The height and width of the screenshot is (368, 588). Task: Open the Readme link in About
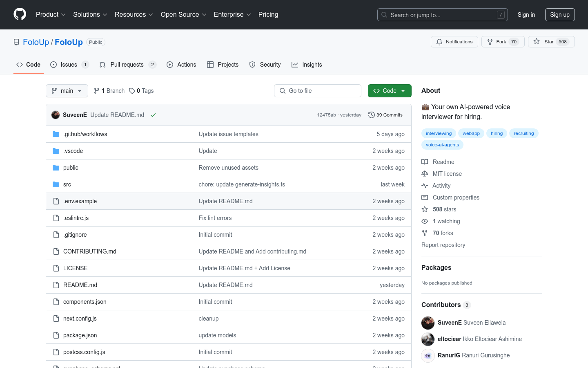pyautogui.click(x=438, y=162)
